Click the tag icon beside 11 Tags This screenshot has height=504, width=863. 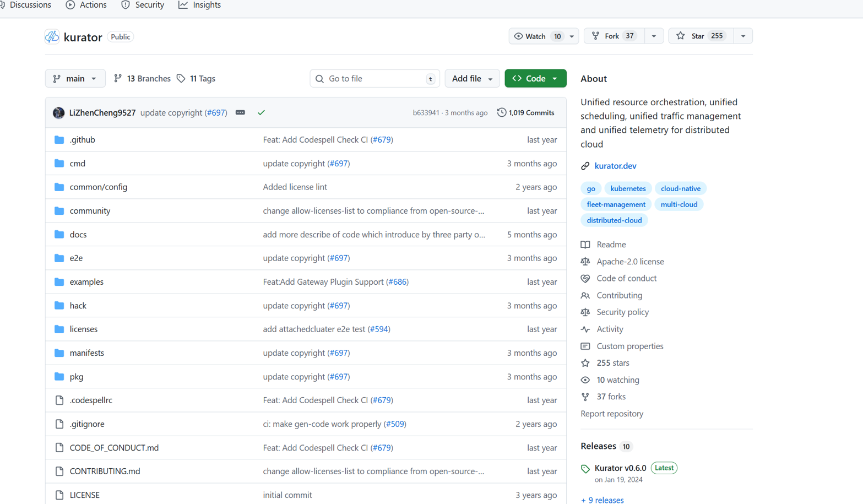(181, 79)
